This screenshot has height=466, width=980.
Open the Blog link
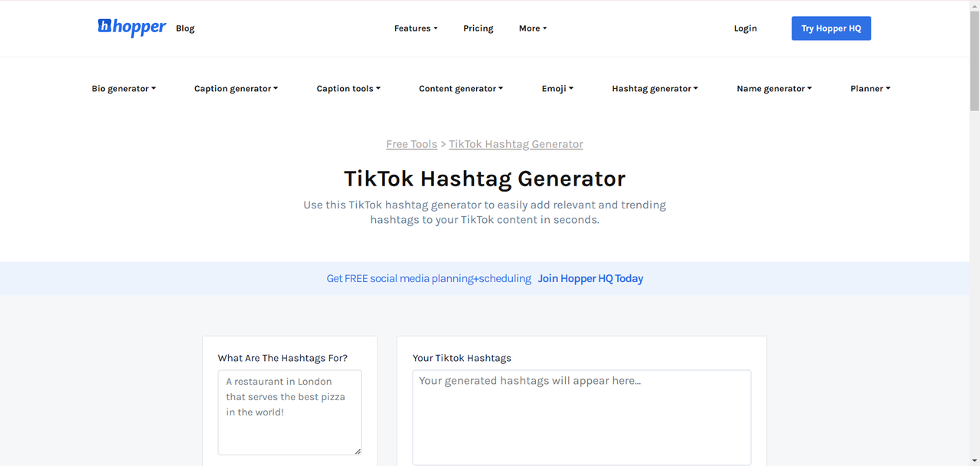coord(185,28)
